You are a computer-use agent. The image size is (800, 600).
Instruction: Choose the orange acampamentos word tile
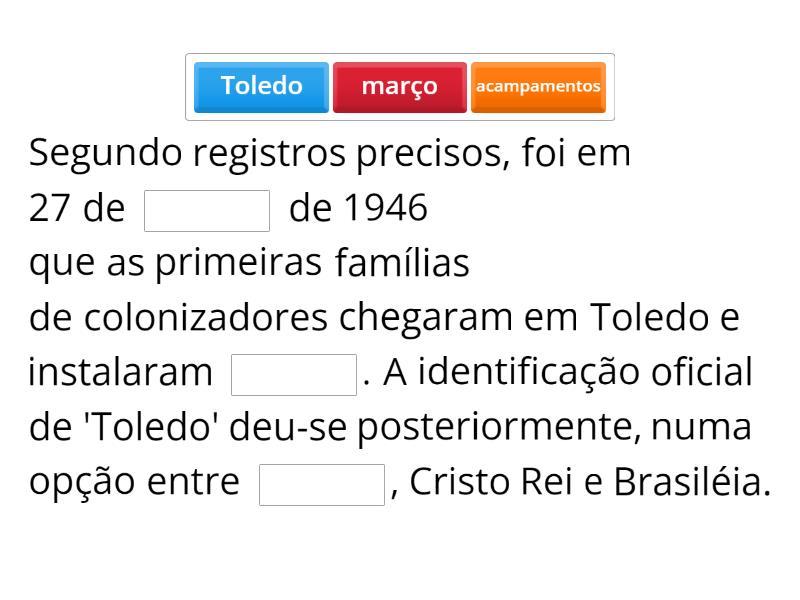point(538,86)
